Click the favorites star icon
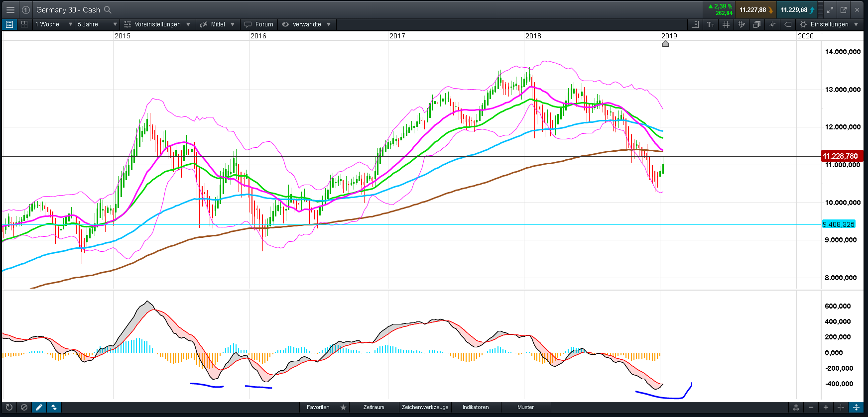This screenshot has height=417, width=868. pos(343,407)
